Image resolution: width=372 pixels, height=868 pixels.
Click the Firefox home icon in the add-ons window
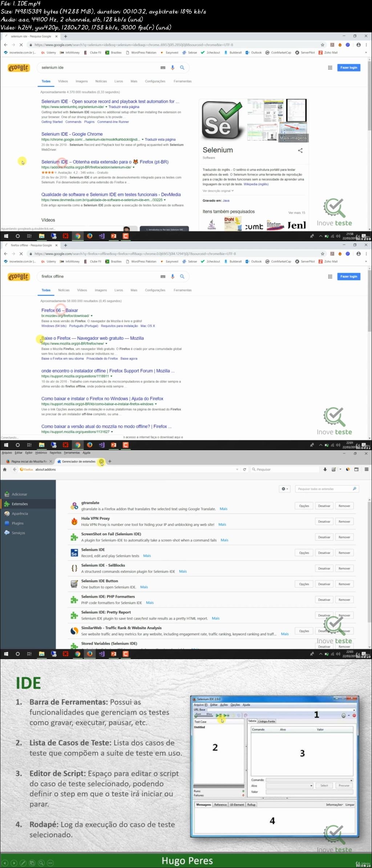[x=5, y=469]
